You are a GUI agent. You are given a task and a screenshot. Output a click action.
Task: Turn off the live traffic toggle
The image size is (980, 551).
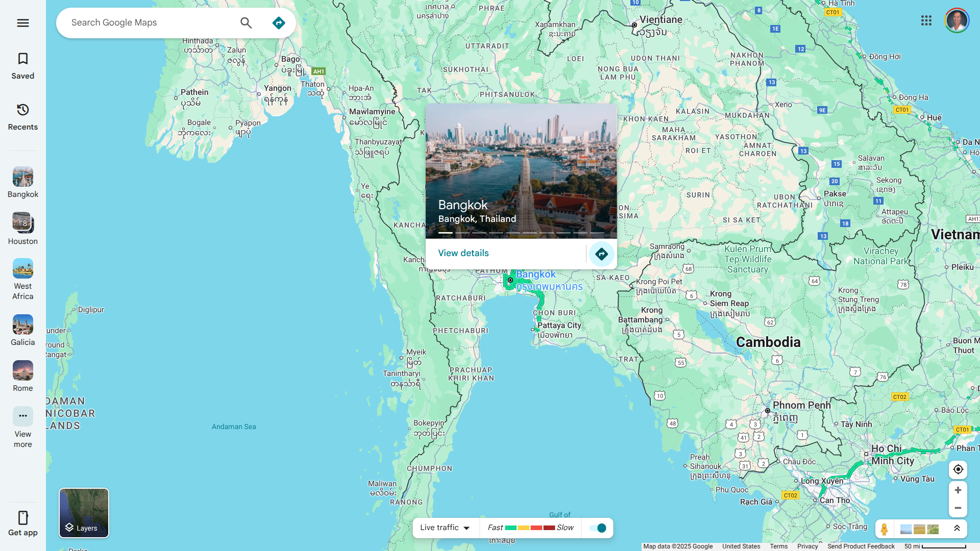tap(597, 528)
